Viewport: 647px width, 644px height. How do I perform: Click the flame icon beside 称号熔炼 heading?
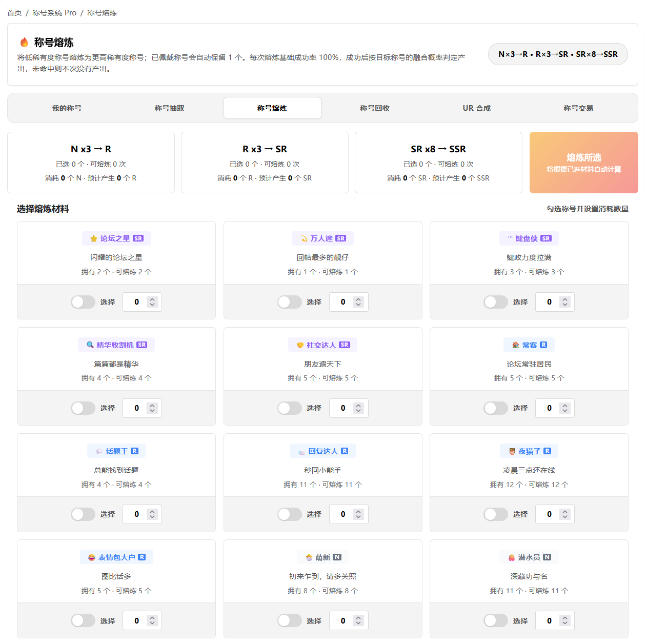pyautogui.click(x=24, y=42)
